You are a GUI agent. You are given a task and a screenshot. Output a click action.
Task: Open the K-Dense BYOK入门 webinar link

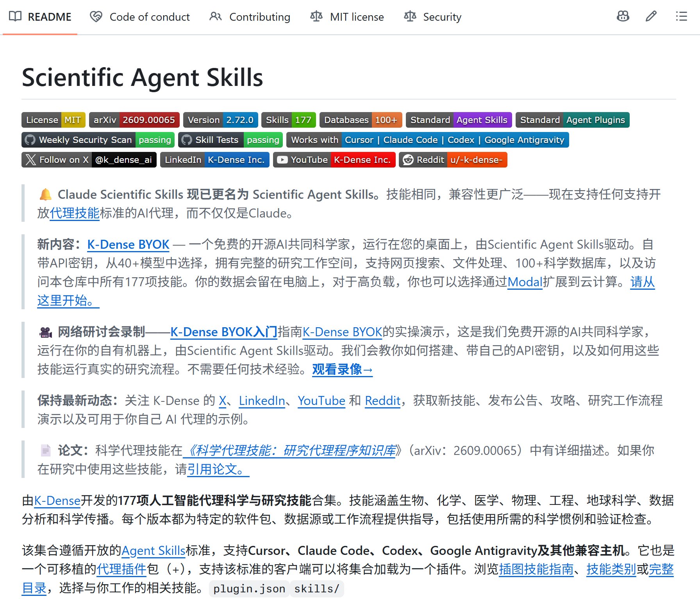pyautogui.click(x=224, y=332)
